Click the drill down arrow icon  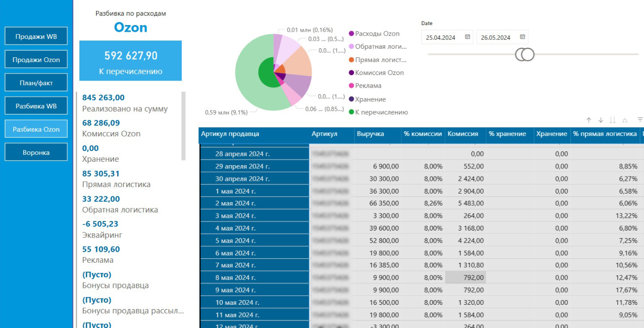point(600,120)
